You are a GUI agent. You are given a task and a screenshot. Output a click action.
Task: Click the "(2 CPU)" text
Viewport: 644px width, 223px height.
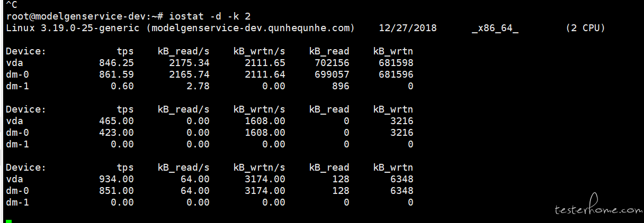click(585, 28)
